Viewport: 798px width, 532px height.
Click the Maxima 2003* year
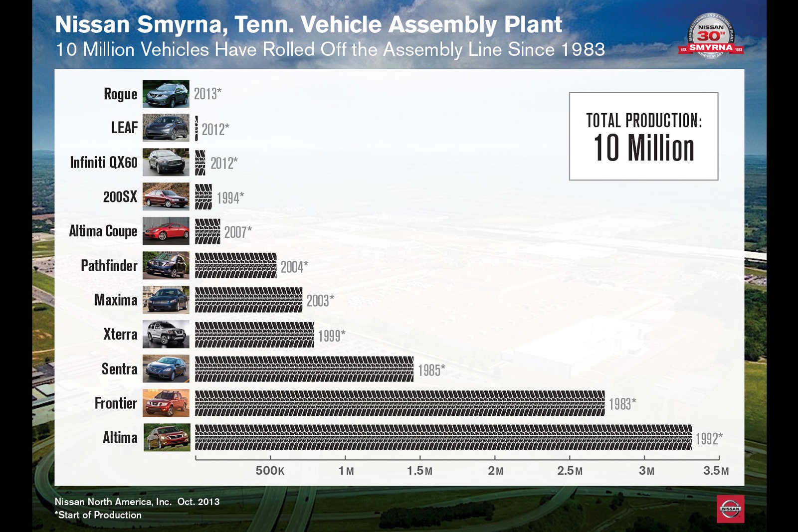[x=320, y=301]
